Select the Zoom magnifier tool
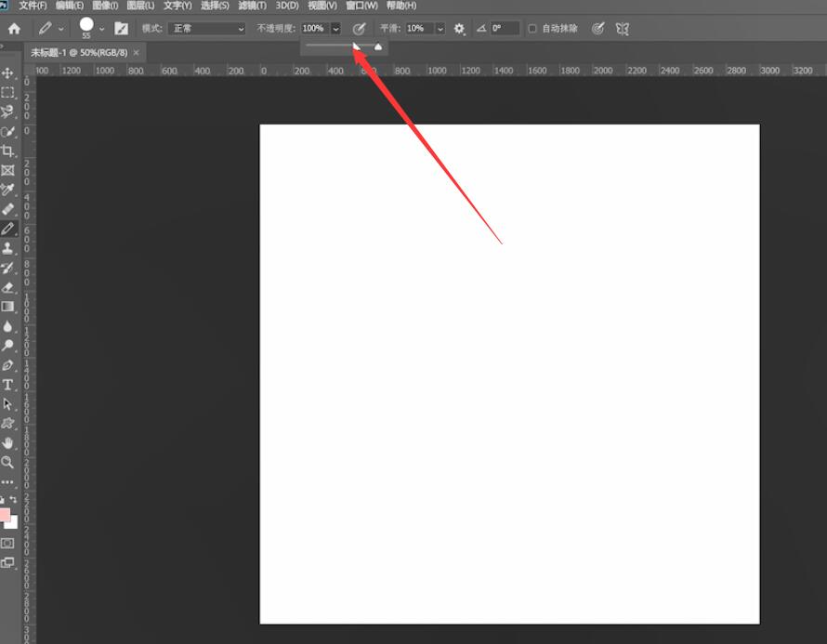Viewport: 827px width, 644px height. (x=7, y=463)
